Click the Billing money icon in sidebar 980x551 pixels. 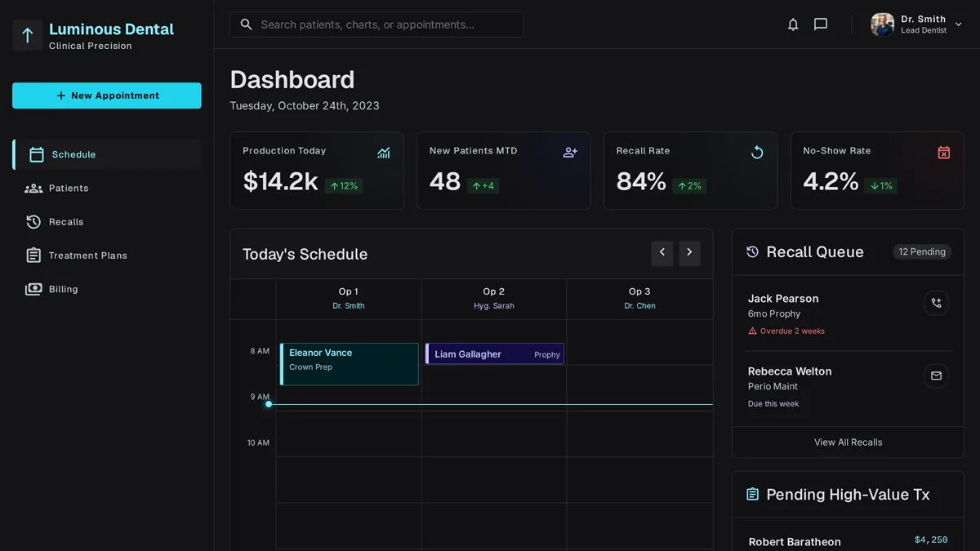coord(33,289)
